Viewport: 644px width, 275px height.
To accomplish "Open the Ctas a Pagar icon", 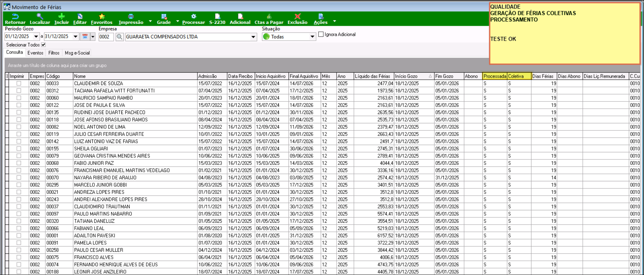I will (x=269, y=16).
